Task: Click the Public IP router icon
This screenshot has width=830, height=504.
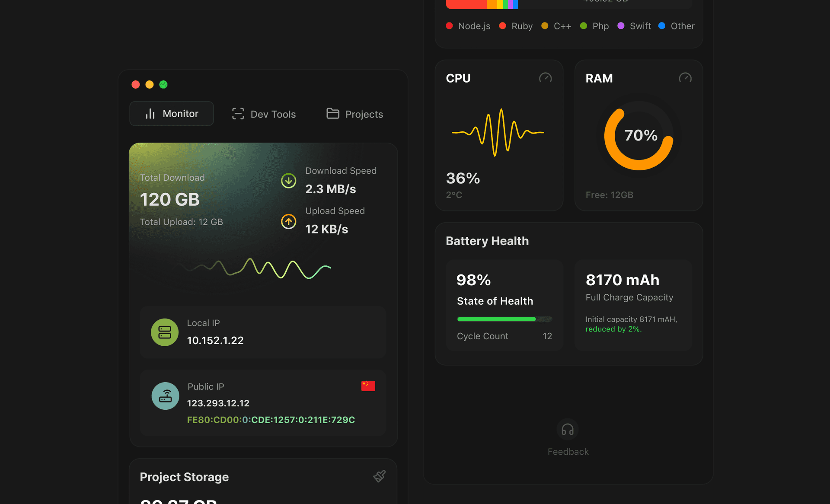Action: coord(165,396)
